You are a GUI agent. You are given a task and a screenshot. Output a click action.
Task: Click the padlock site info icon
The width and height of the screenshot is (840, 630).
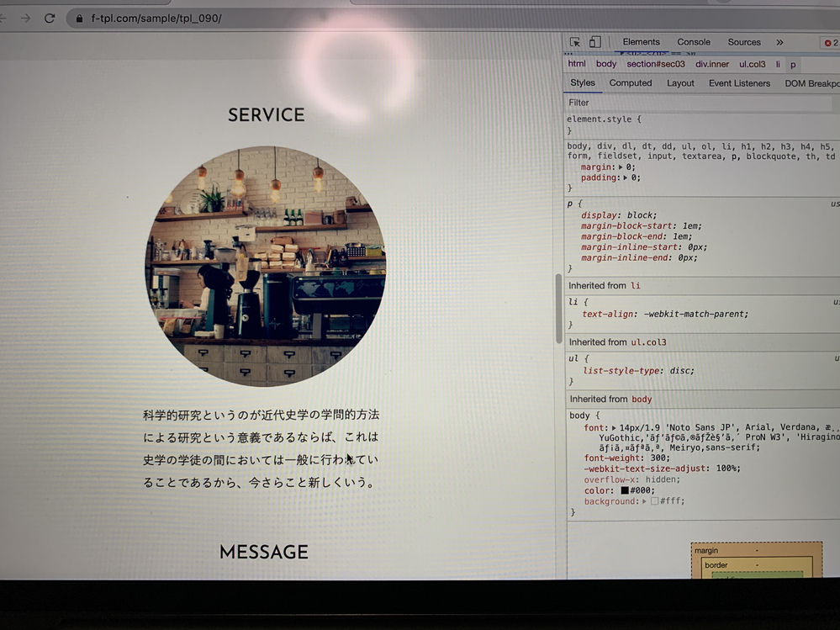[x=79, y=18]
